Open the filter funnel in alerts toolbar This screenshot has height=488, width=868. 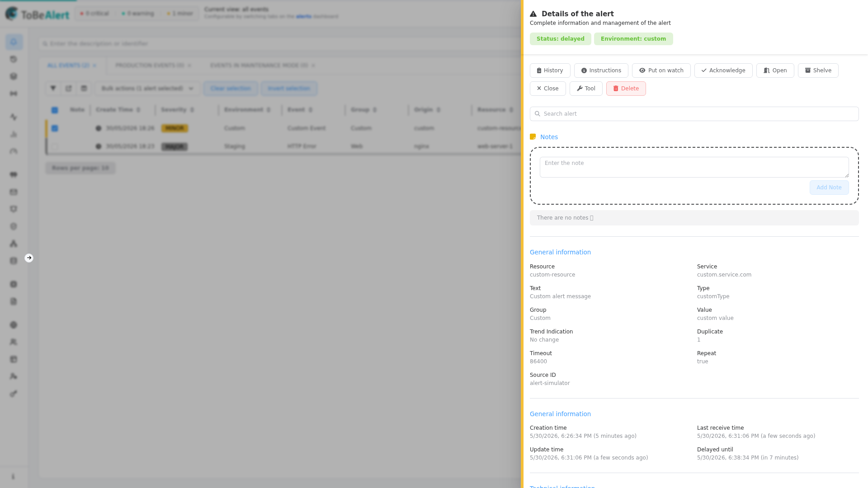coord(53,89)
